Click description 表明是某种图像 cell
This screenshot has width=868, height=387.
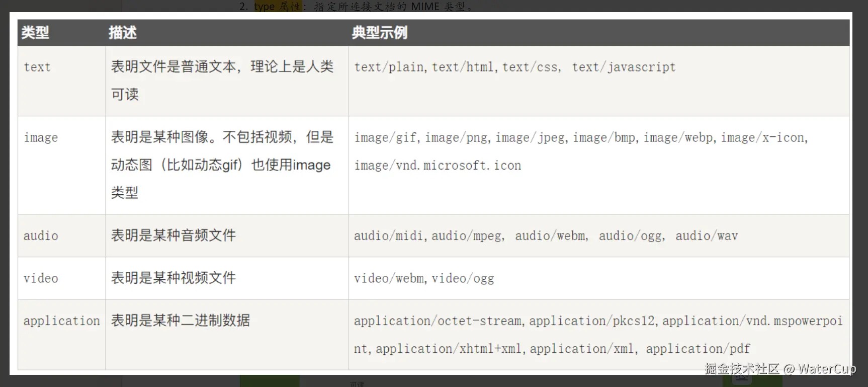pyautogui.click(x=222, y=165)
